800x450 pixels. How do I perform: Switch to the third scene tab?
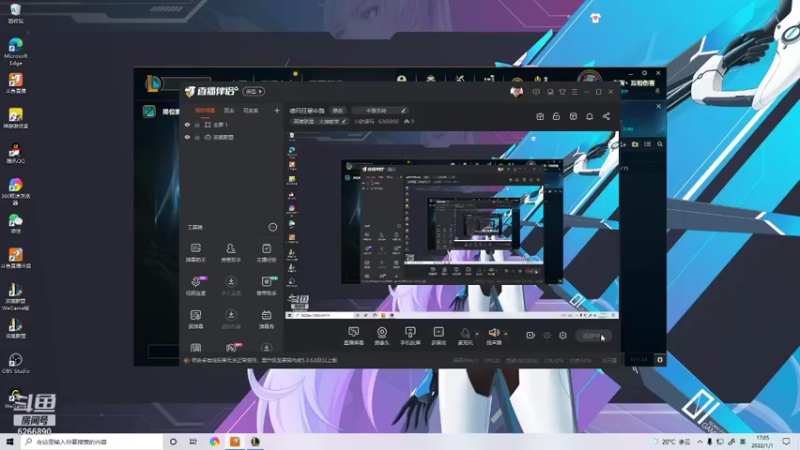[251, 110]
